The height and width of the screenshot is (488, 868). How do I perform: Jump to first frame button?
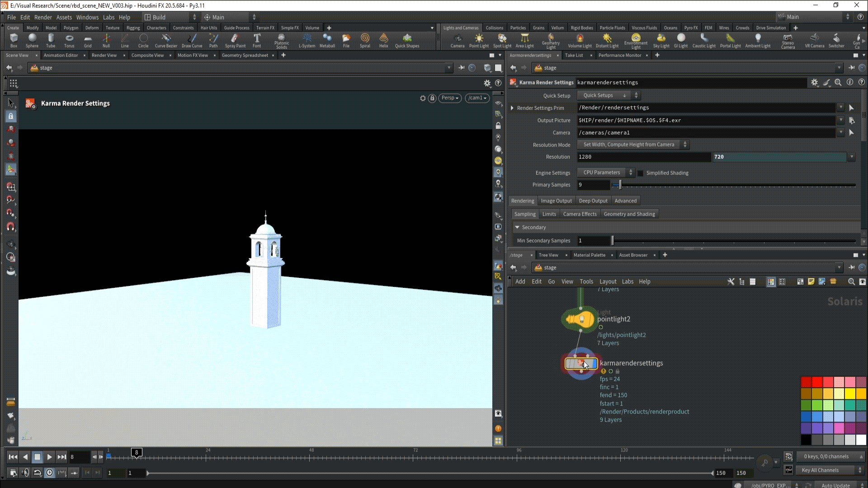[13, 457]
